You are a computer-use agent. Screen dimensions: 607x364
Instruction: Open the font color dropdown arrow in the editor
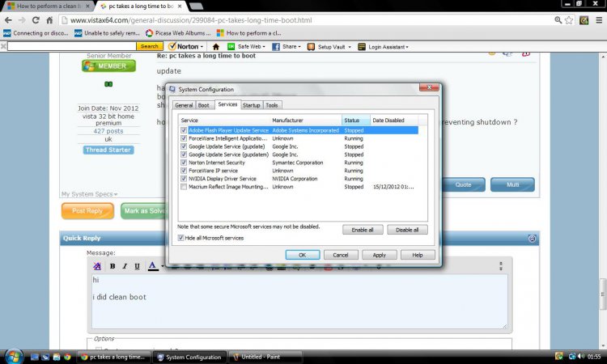[x=163, y=266]
